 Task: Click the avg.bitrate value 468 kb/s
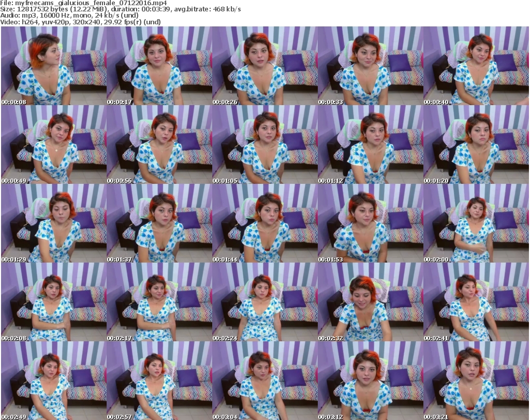coord(227,9)
